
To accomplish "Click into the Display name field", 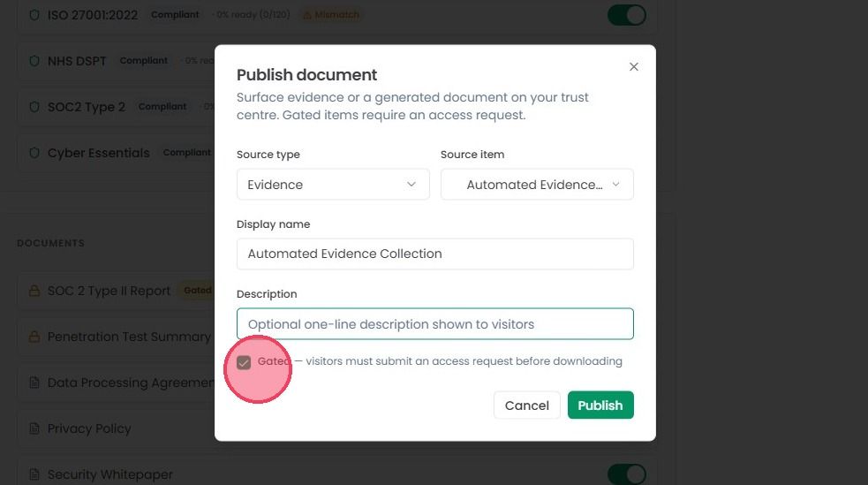I will [435, 254].
